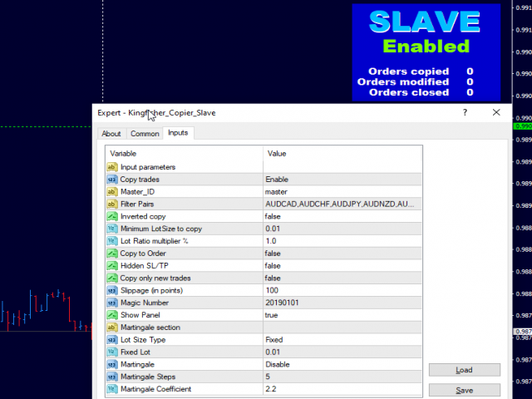Viewport: 532px width, 399px height.
Task: Click the SLAVE title on chart panel
Action: click(425, 22)
